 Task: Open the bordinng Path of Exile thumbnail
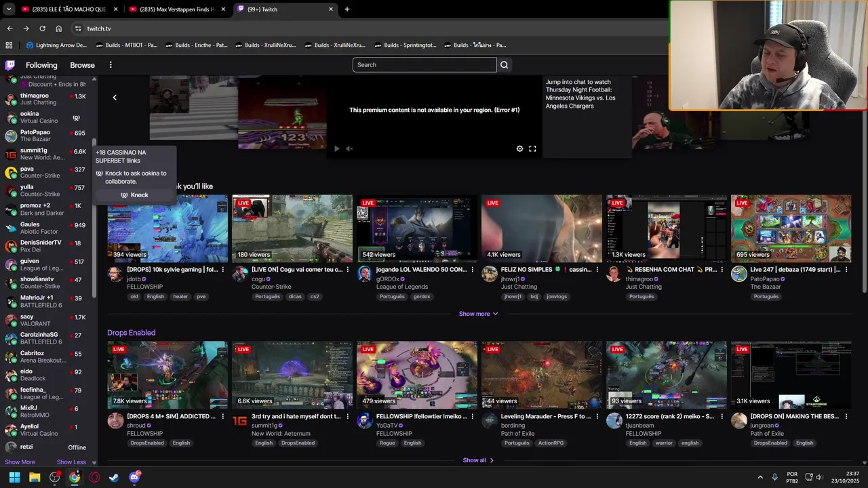(x=542, y=375)
